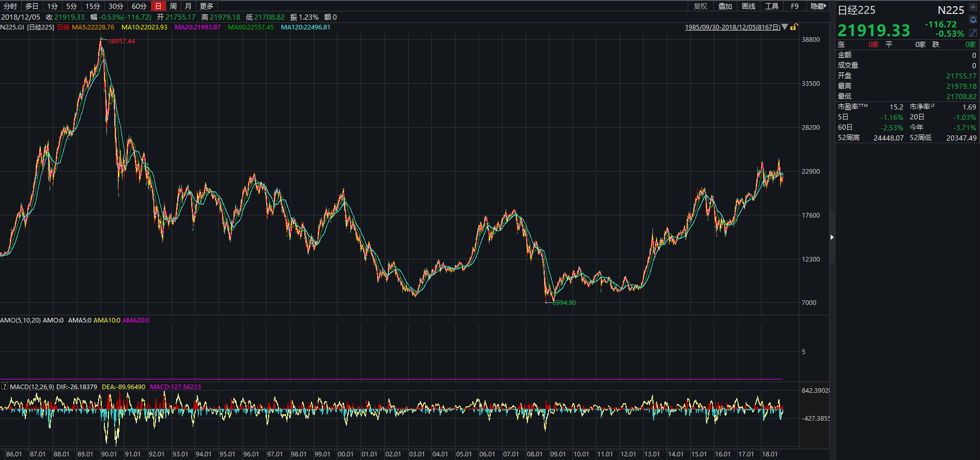
Task: Click the MA120:22496.81 indicator label
Action: [x=305, y=27]
